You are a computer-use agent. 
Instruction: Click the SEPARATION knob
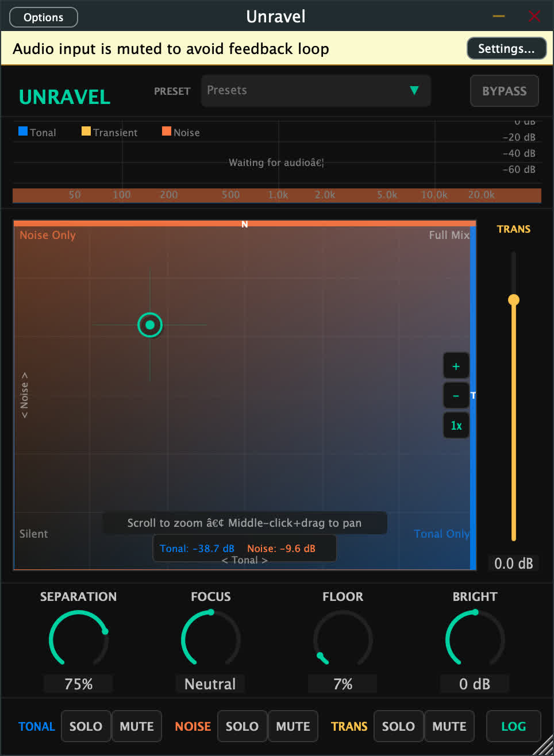[x=79, y=639]
